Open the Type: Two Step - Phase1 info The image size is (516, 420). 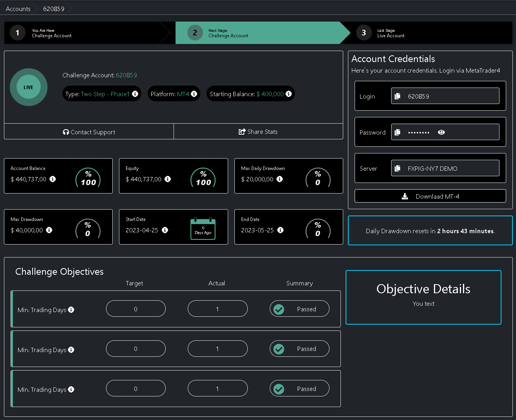click(x=135, y=94)
